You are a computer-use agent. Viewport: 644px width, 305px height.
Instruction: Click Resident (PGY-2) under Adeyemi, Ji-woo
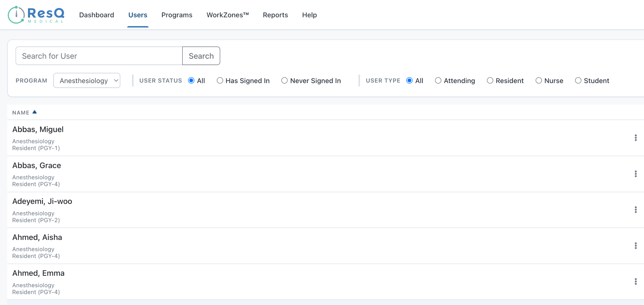pyautogui.click(x=36, y=220)
